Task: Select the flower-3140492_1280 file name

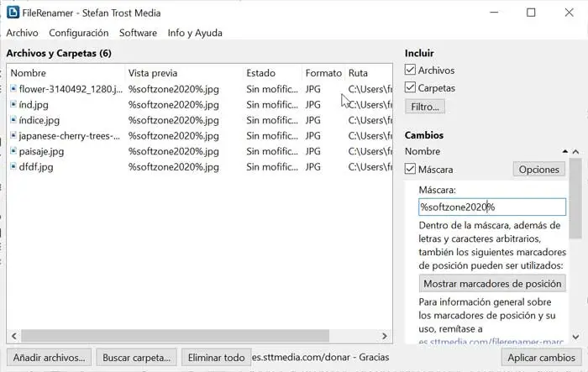Action: (x=71, y=89)
